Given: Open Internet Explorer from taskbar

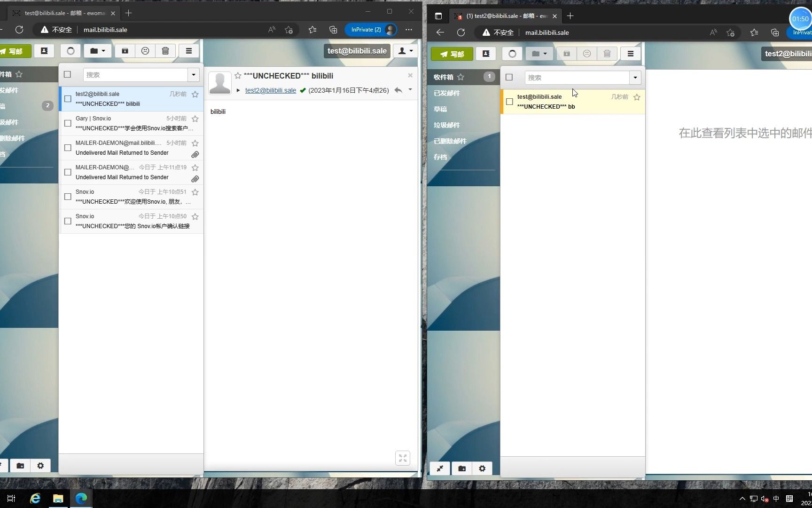Looking at the screenshot, I should coord(35,499).
